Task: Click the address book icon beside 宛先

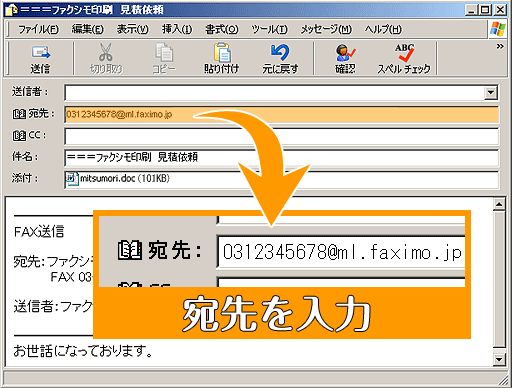Action: [19, 114]
